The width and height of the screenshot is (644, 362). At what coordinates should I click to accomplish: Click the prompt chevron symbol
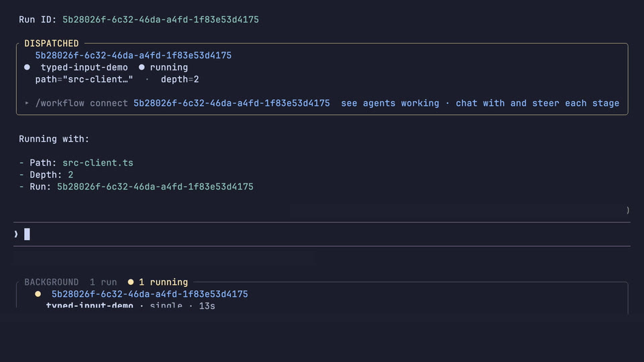(16, 235)
